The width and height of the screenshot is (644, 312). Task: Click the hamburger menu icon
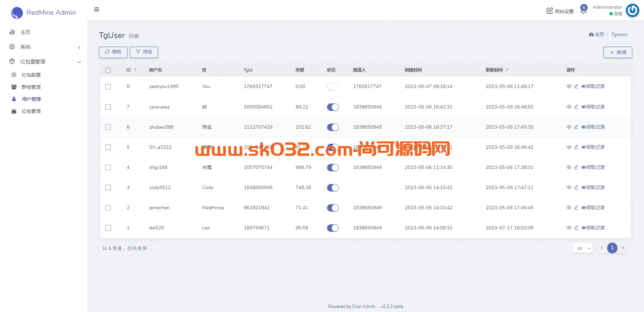tap(97, 9)
